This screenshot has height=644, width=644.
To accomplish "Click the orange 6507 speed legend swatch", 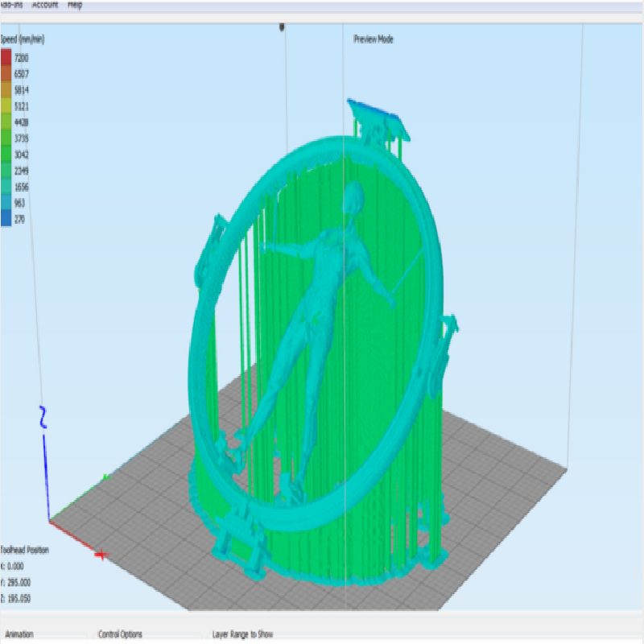I will point(6,74).
